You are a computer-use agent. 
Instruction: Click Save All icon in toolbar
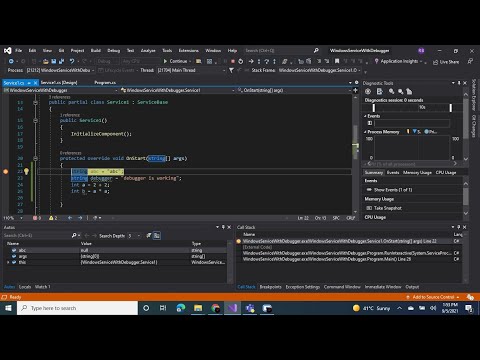tap(61, 61)
